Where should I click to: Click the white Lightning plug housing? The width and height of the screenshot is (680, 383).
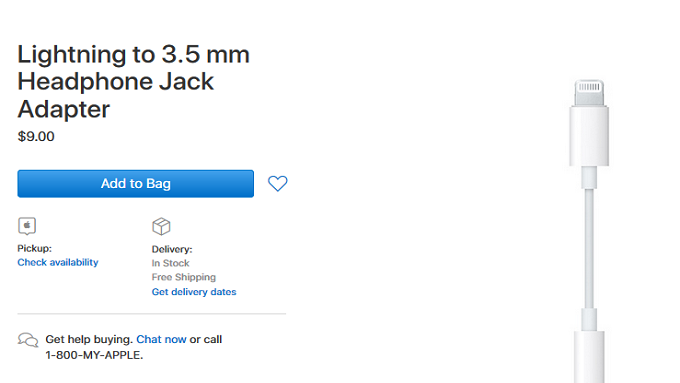(589, 136)
